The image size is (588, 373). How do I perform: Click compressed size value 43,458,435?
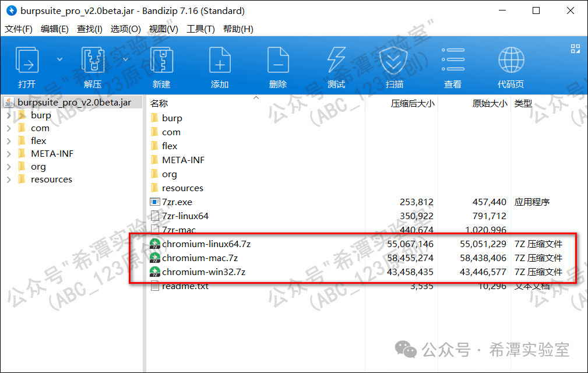click(x=410, y=272)
